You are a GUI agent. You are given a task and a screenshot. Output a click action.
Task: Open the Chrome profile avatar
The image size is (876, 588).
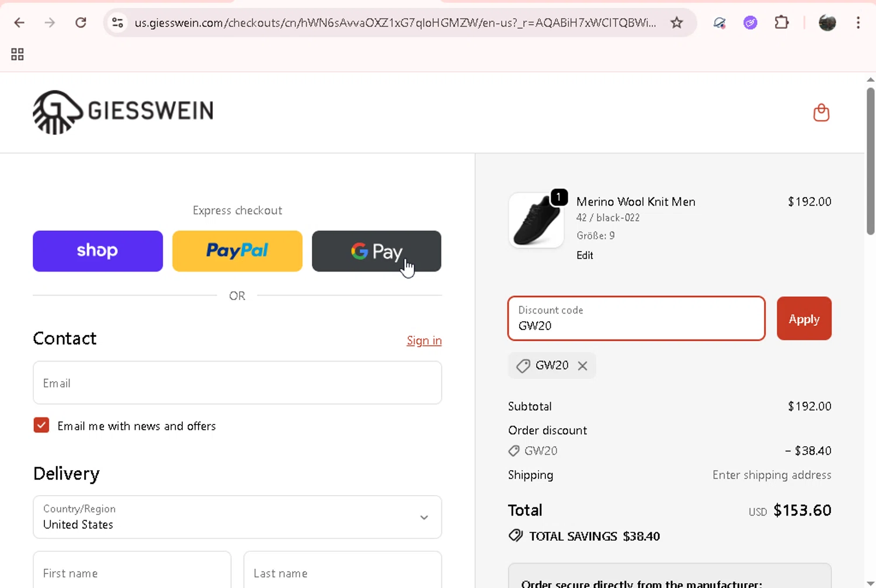point(827,23)
